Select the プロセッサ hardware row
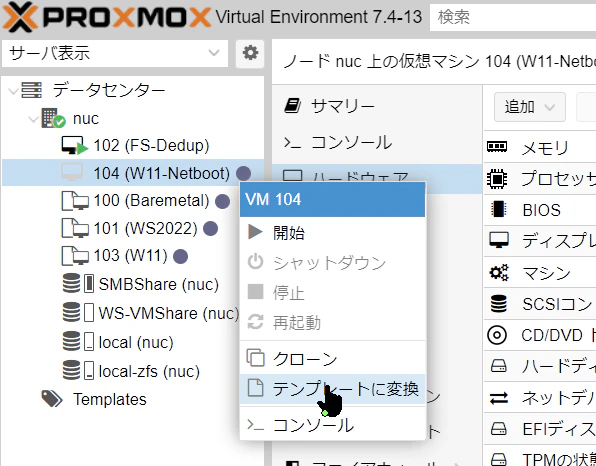 pyautogui.click(x=540, y=179)
